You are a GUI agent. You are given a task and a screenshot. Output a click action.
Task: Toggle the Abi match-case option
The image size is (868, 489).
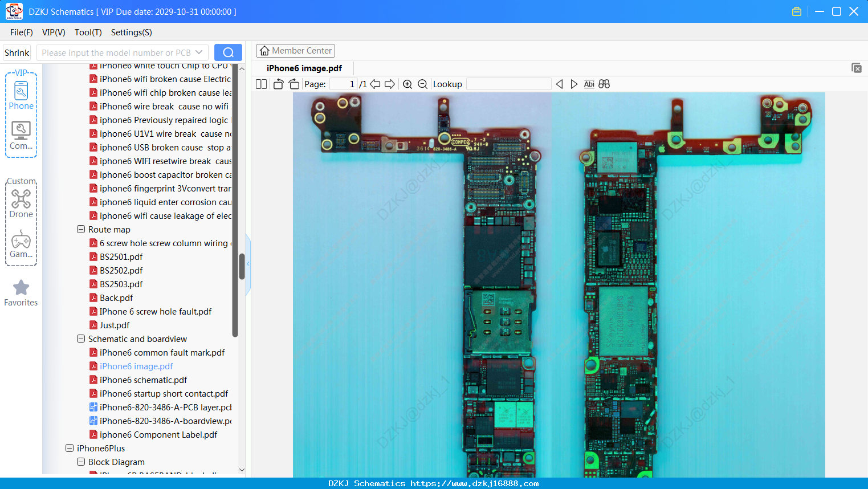589,84
